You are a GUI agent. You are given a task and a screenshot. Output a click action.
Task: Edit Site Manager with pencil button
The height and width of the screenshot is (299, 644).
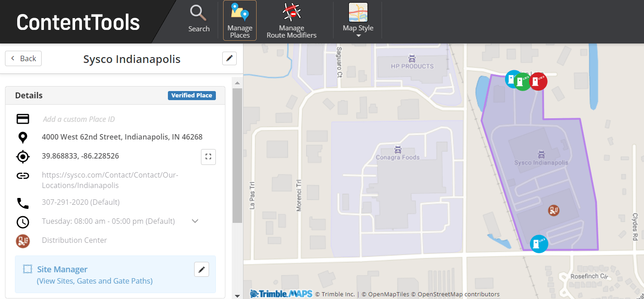point(201,270)
